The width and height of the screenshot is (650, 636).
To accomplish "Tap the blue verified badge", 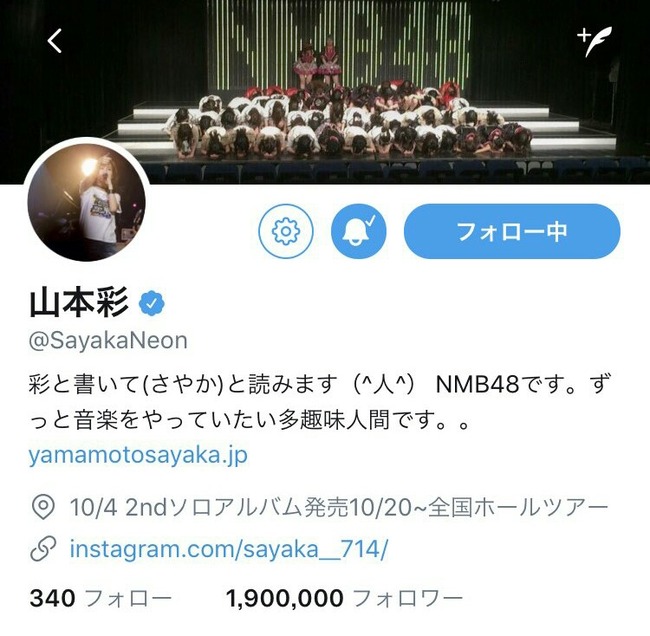I will click(x=151, y=303).
